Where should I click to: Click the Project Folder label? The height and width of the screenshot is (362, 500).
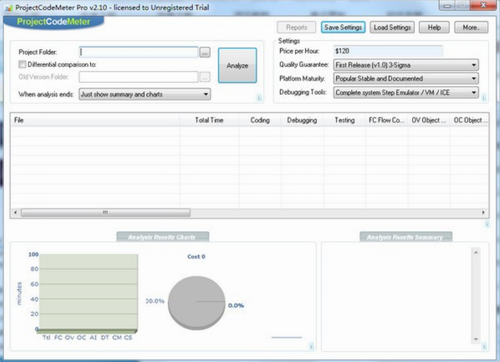coord(38,52)
